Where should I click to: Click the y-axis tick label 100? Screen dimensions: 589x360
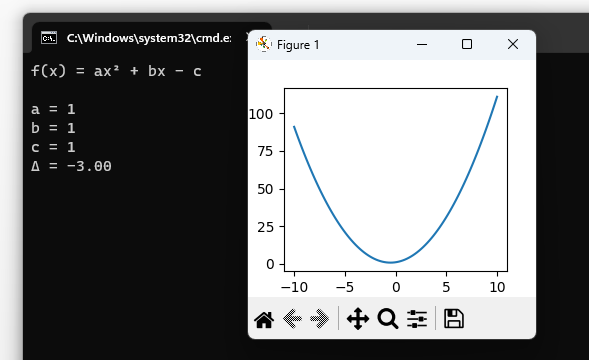click(x=261, y=114)
